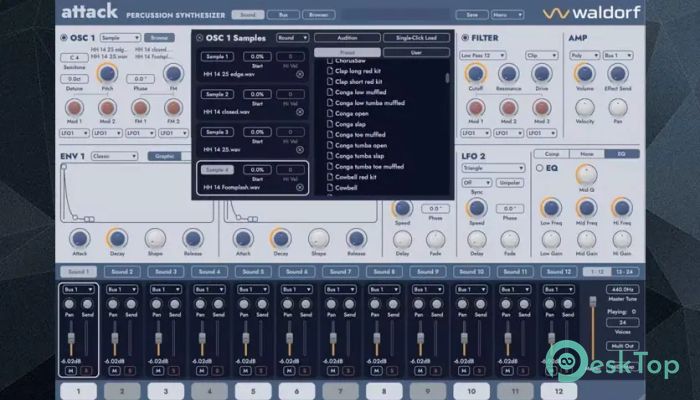700x400 pixels.
Task: Close the OSC 1 Samples panel
Action: pyautogui.click(x=200, y=38)
